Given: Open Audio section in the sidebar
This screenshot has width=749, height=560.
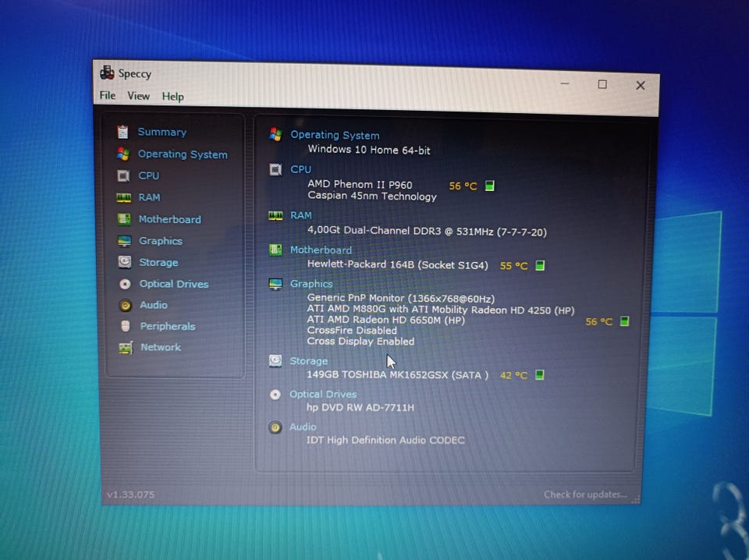Looking at the screenshot, I should pos(154,305).
